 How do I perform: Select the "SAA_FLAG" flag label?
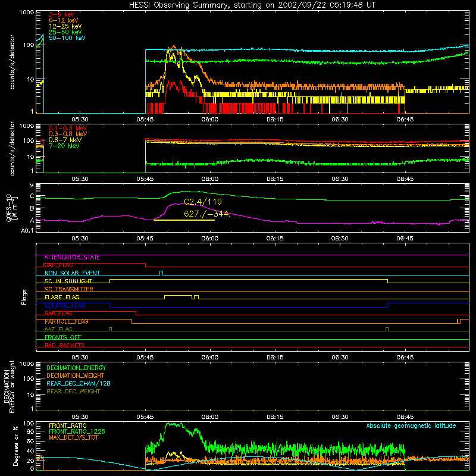tap(58, 314)
